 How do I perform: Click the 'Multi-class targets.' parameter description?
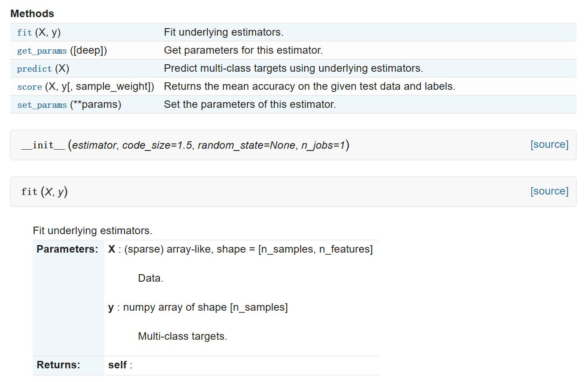(x=183, y=336)
